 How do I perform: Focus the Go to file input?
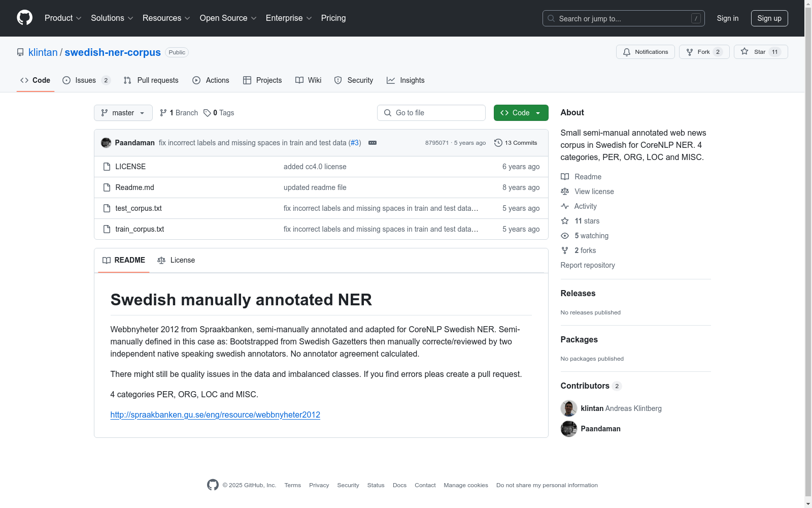[431, 113]
